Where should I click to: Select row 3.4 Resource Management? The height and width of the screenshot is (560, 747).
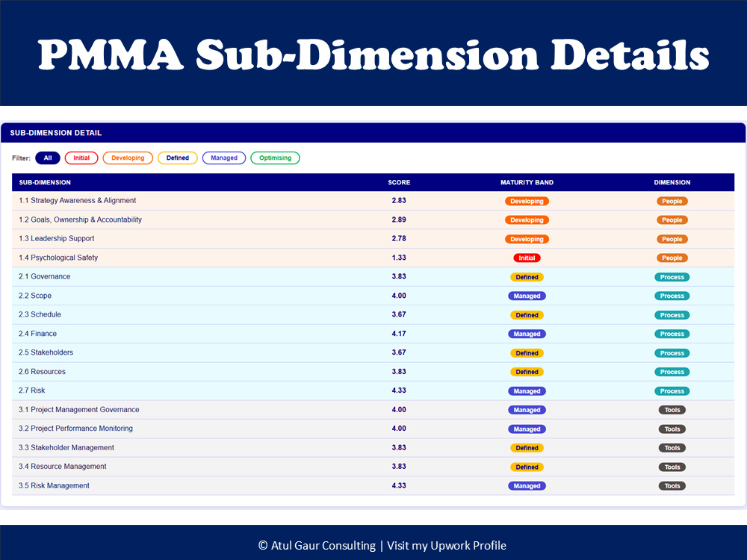click(373, 467)
